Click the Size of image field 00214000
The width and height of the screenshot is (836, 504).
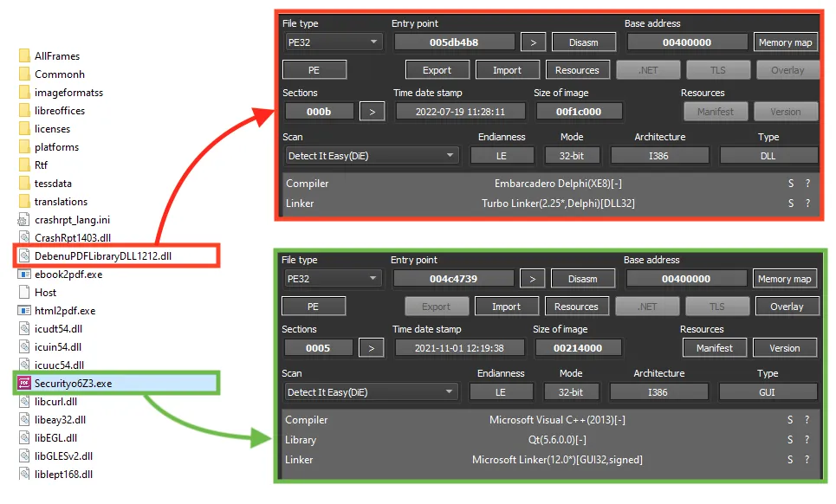[578, 348]
